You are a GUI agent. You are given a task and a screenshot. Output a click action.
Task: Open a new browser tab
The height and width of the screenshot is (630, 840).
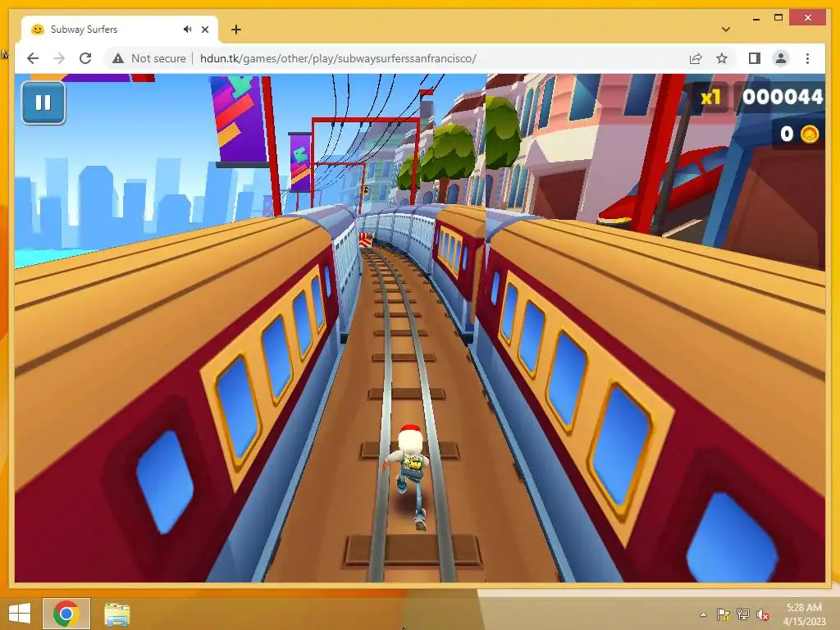pos(236,30)
